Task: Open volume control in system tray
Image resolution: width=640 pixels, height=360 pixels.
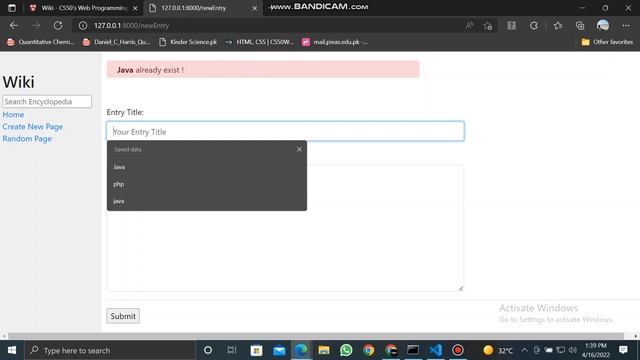Action: (573, 350)
